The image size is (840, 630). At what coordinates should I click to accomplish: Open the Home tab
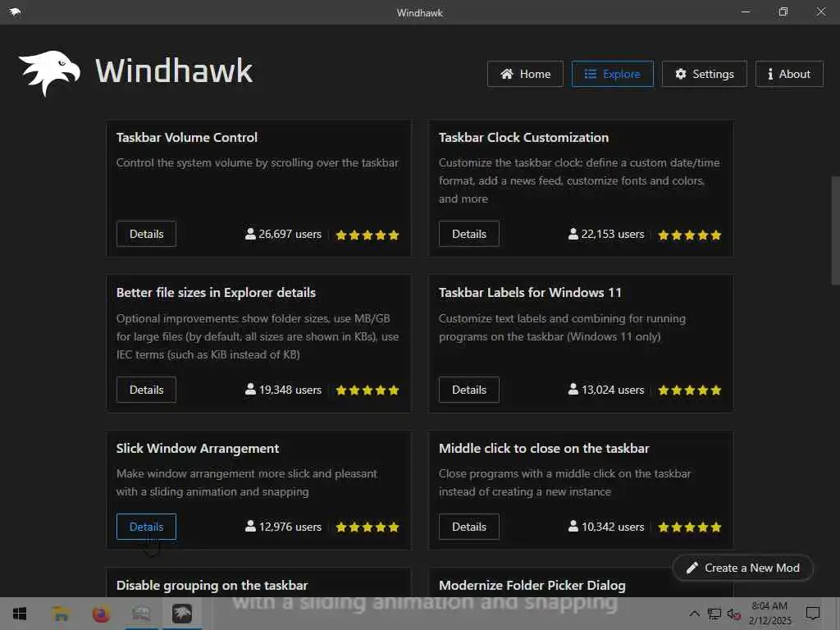coord(525,74)
